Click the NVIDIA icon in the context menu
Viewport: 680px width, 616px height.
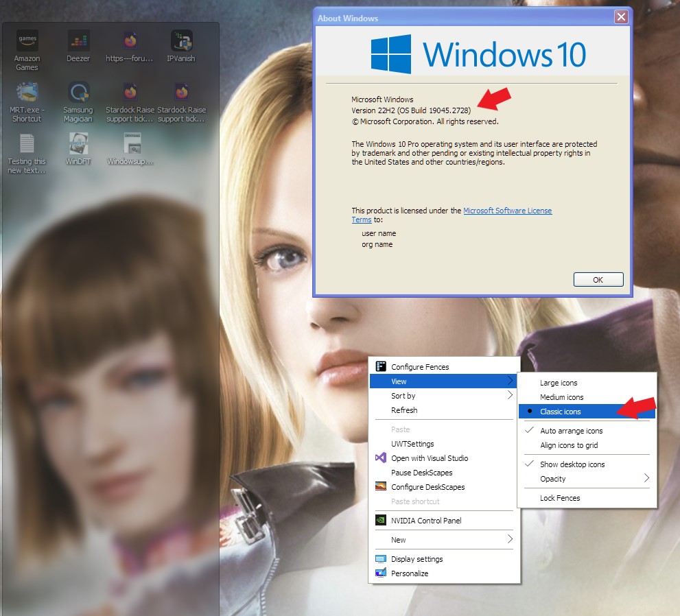[x=380, y=520]
